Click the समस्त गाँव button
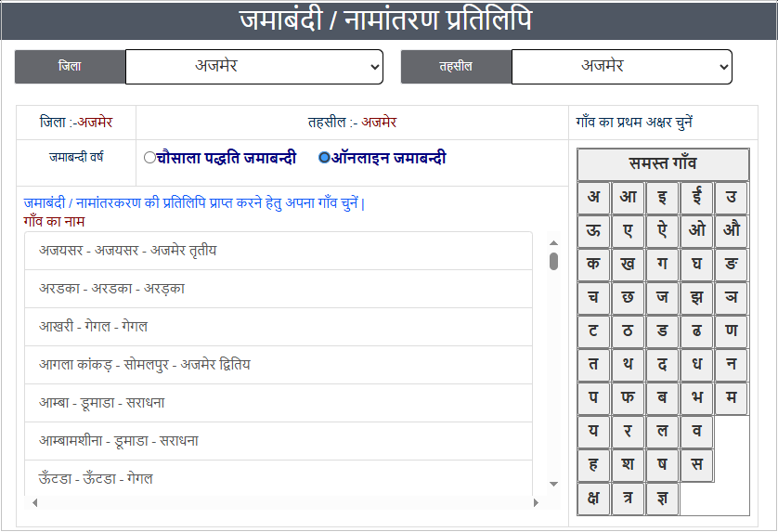The width and height of the screenshot is (778, 532). 663,164
